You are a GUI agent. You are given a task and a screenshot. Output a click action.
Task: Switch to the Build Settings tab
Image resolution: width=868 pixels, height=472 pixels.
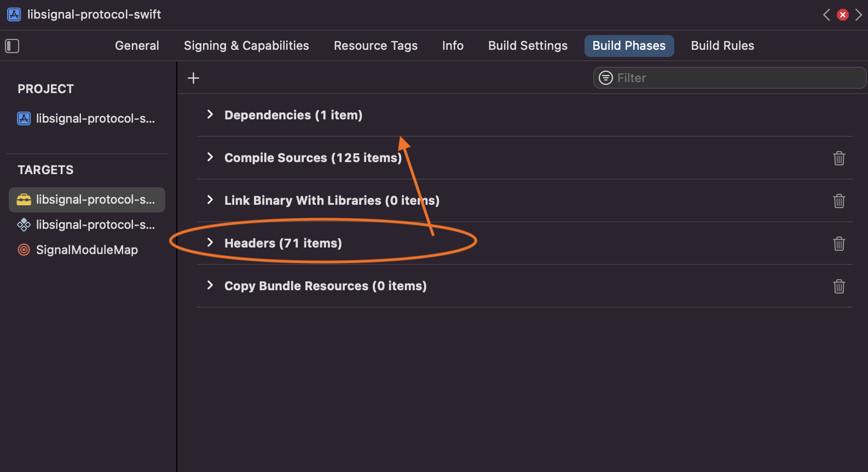pyautogui.click(x=528, y=46)
